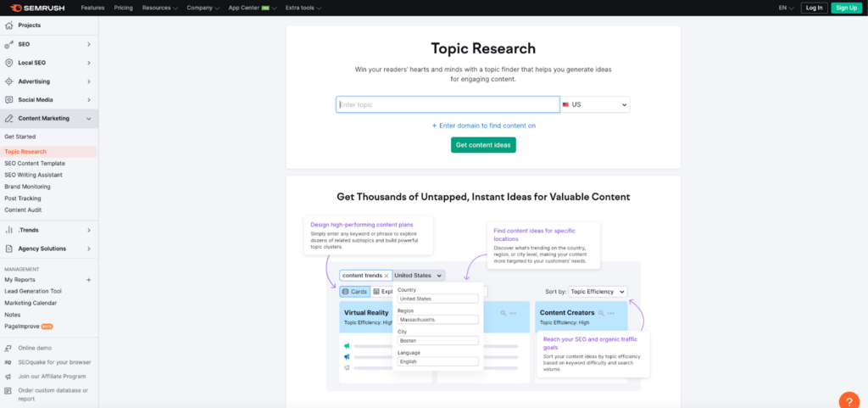Viewport: 868px width, 408px height.
Task: Click the US flag icon in country selector
Action: (565, 104)
